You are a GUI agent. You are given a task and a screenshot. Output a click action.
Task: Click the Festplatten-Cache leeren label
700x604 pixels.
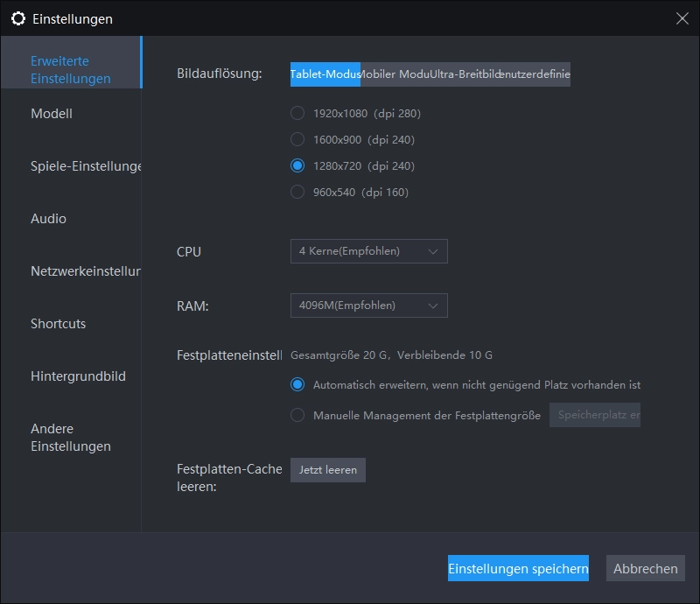(x=229, y=478)
